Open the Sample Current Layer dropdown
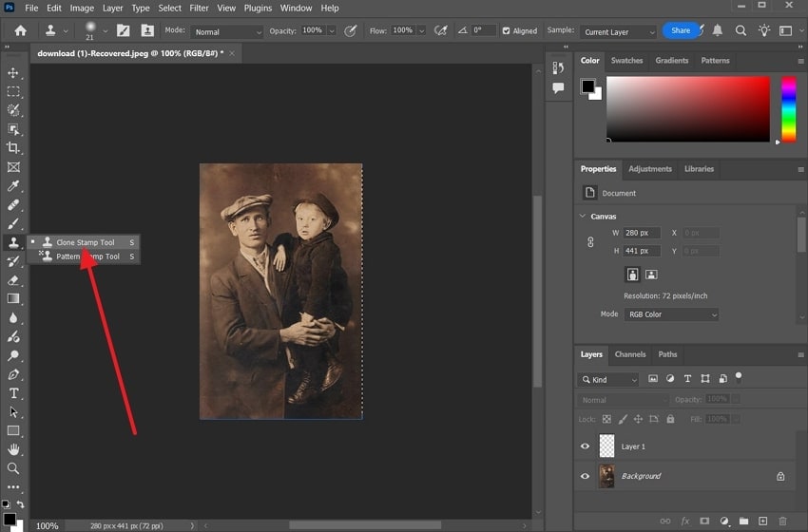 coord(620,31)
